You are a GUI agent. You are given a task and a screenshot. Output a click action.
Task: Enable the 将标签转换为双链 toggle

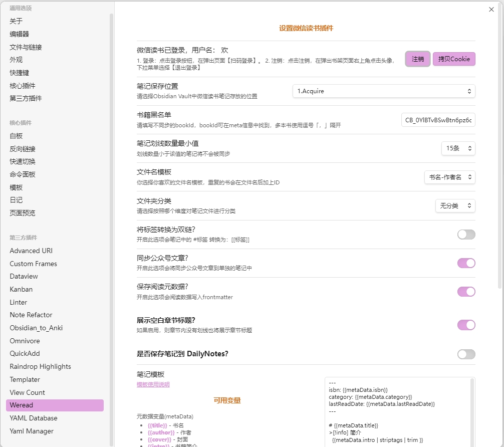(x=466, y=234)
